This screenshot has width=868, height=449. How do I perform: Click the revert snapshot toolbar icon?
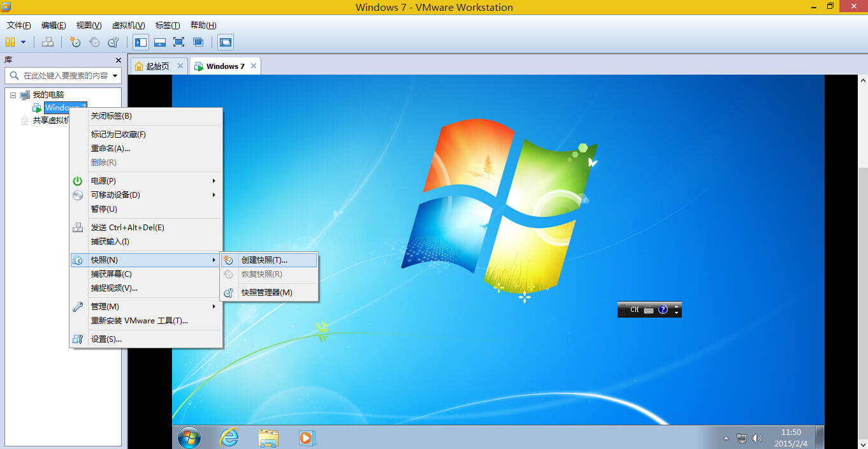click(x=94, y=42)
